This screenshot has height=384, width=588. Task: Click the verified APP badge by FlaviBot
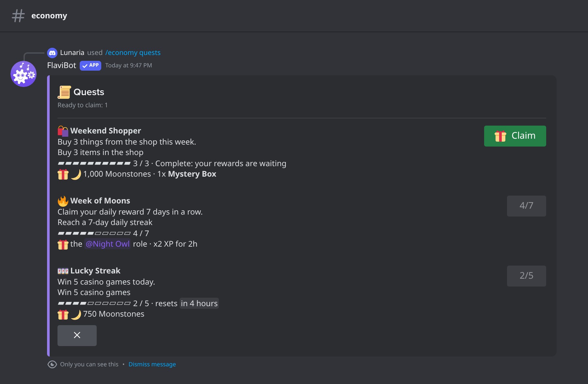90,65
